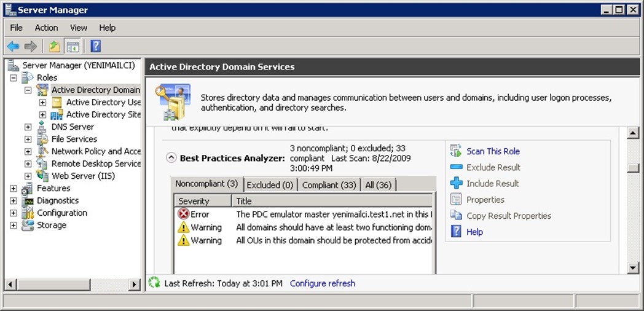Expand the Features node in tree
This screenshot has width=644, height=311.
pos(14,188)
